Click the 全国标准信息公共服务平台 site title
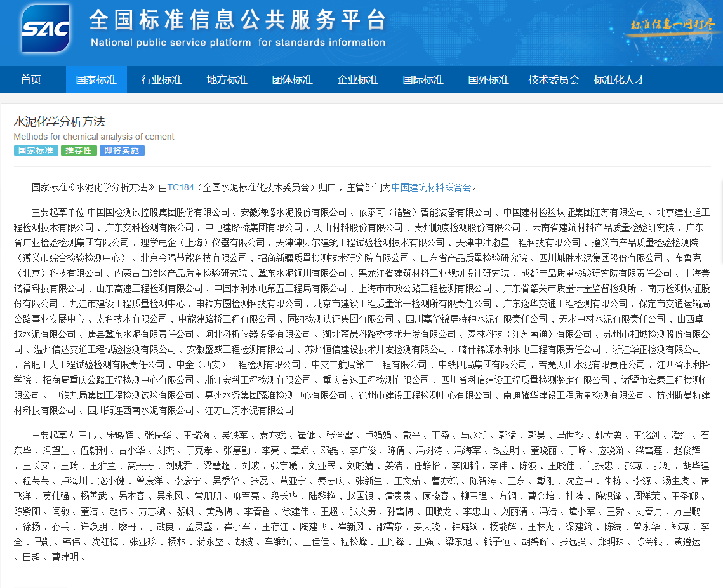 click(237, 20)
